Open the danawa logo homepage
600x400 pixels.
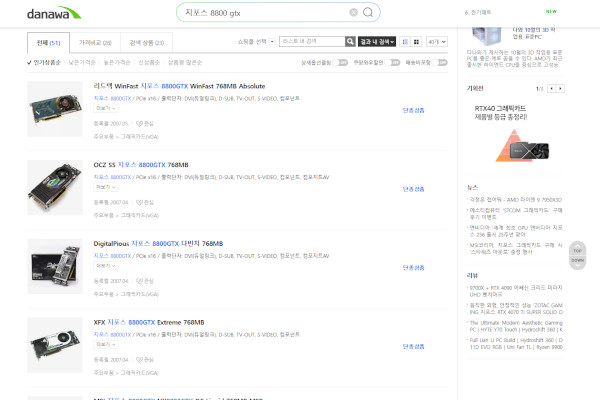pos(54,13)
